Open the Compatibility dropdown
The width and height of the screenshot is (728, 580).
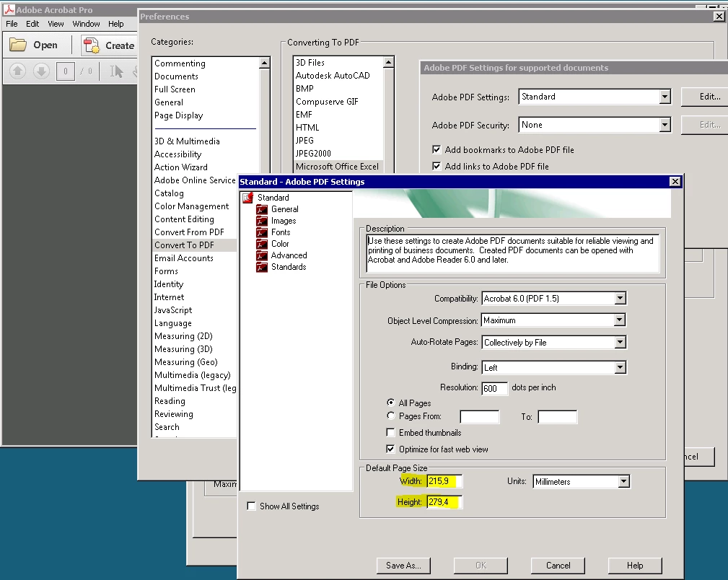[620, 298]
